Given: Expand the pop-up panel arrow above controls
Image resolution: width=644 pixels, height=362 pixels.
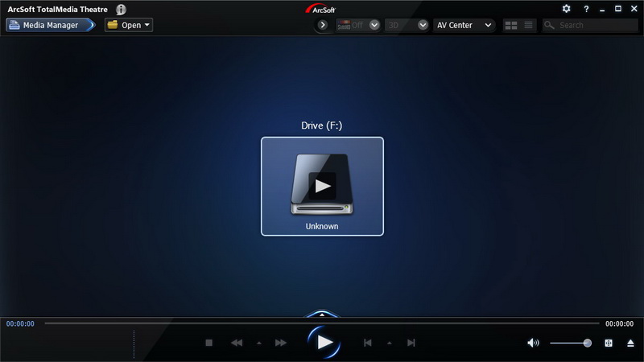Looking at the screenshot, I should tap(322, 315).
